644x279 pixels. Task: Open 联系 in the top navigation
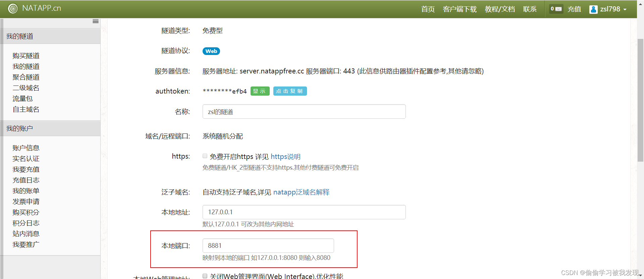(x=530, y=9)
